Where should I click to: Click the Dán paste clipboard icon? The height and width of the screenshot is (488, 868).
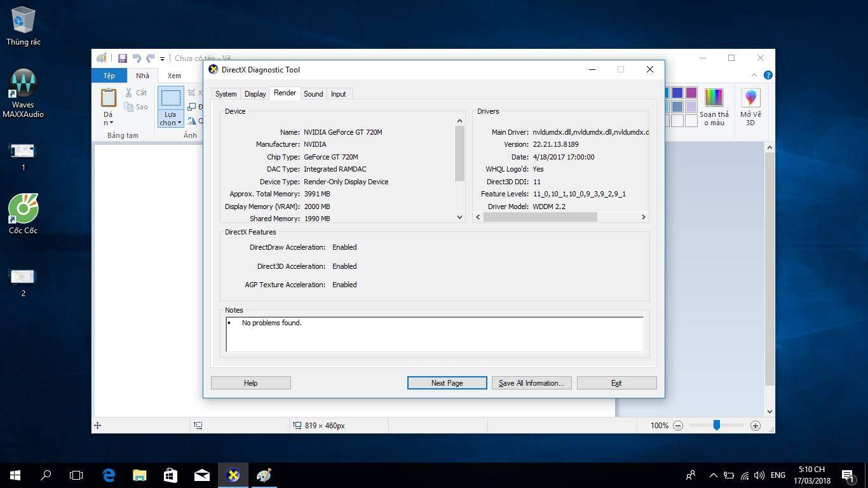click(109, 98)
